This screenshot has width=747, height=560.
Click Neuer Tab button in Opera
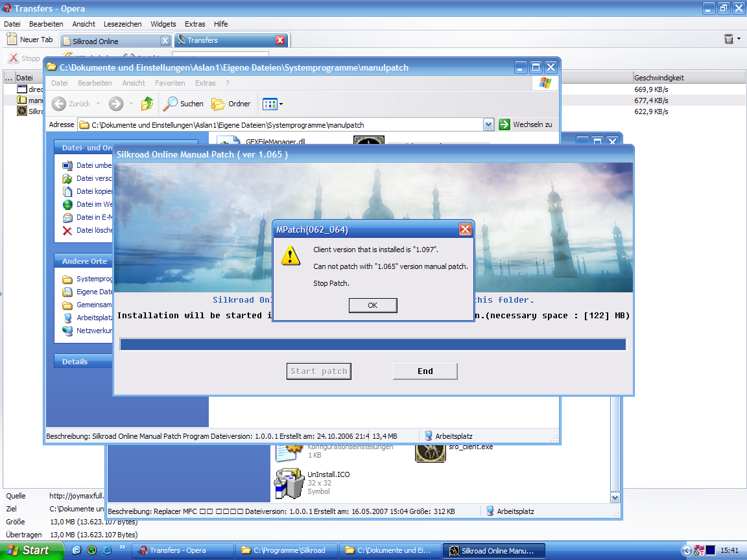pos(30,40)
